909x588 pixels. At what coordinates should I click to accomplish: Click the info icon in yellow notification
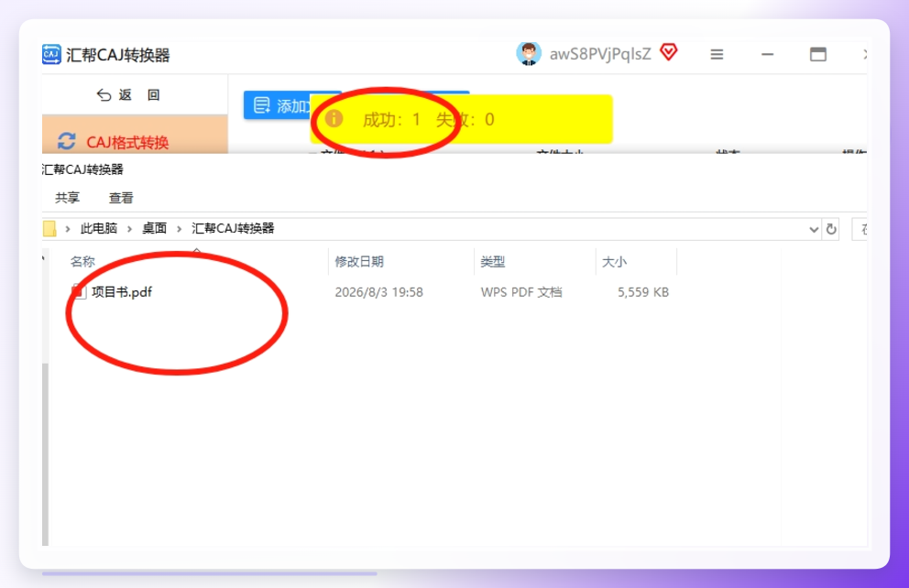tap(334, 119)
